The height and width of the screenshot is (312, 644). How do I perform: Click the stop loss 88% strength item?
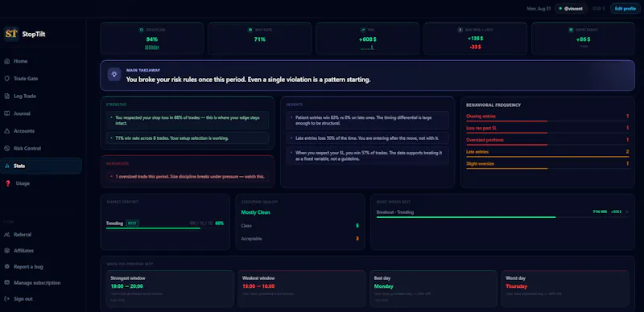point(188,121)
